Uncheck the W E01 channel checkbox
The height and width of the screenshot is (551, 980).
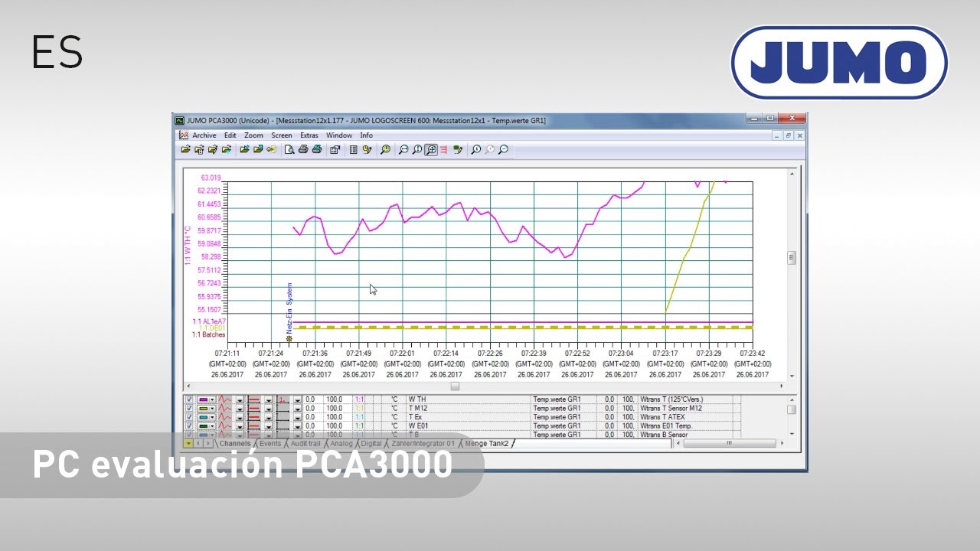pos(189,425)
